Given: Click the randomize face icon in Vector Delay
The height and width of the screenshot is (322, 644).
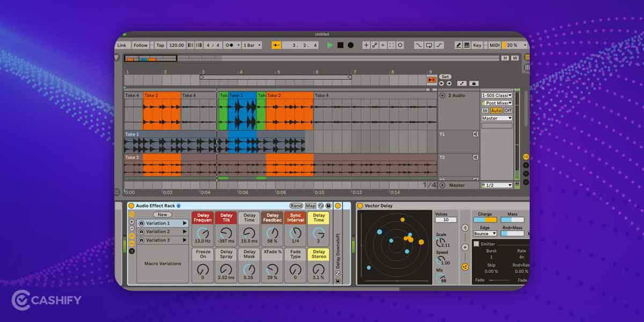Looking at the screenshot, I should click(x=465, y=266).
